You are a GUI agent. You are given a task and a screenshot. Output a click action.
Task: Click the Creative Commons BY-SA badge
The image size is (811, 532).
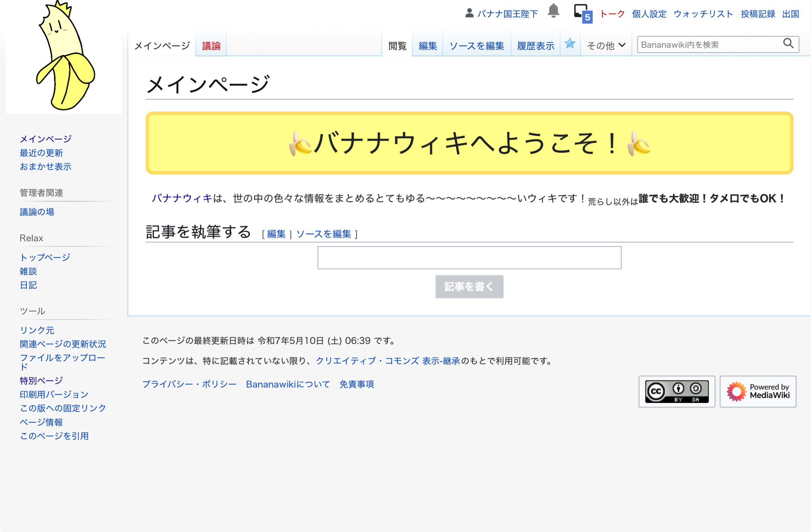676,391
